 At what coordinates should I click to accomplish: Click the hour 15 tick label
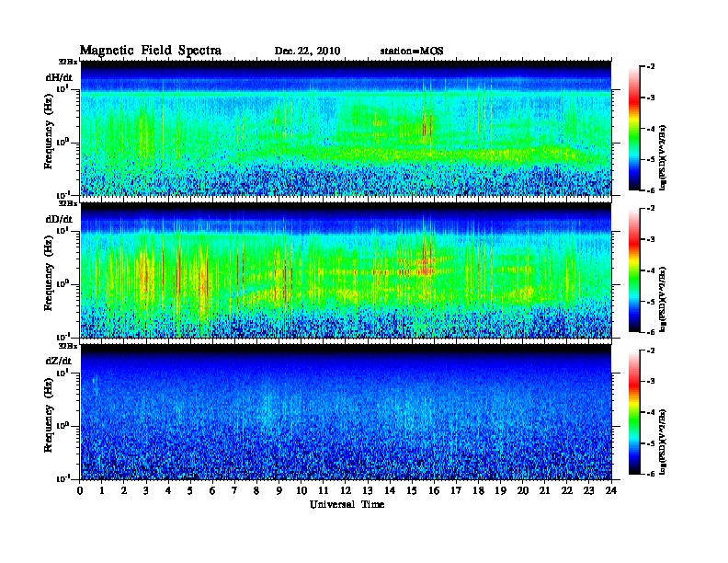tap(412, 490)
